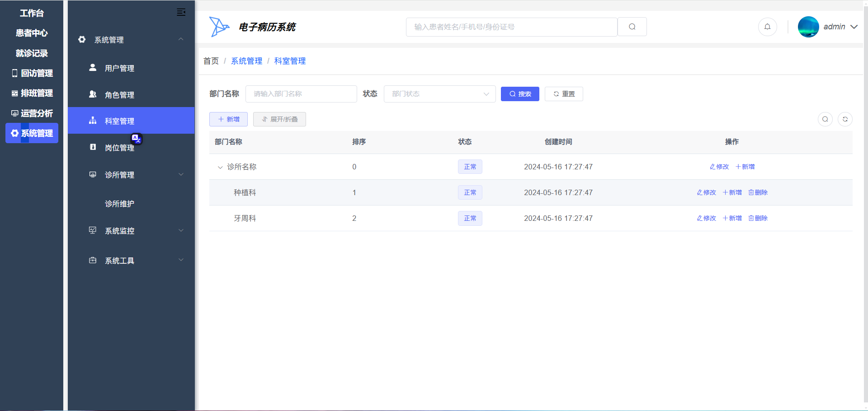Click 新增 in 诊所名称 row
The height and width of the screenshot is (411, 868).
(745, 167)
